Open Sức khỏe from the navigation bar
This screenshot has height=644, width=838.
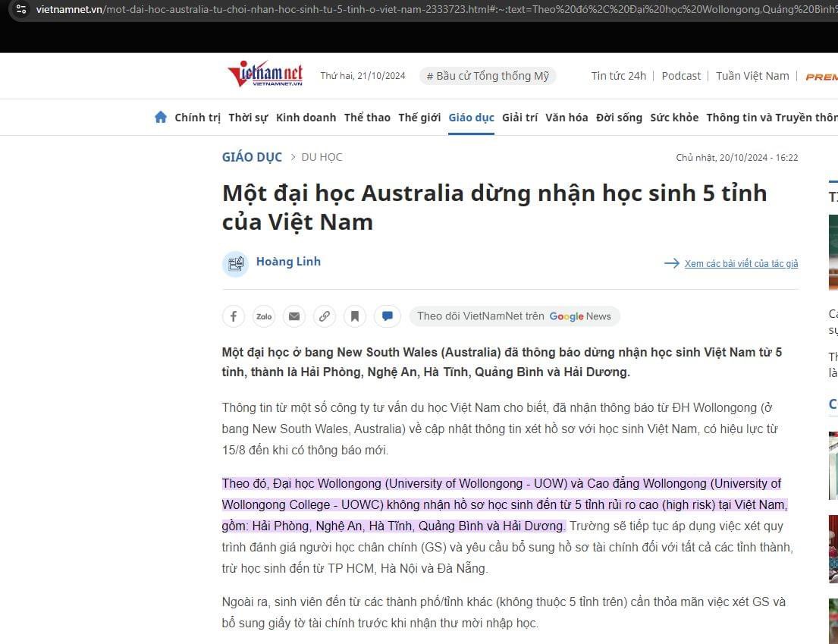coord(674,118)
